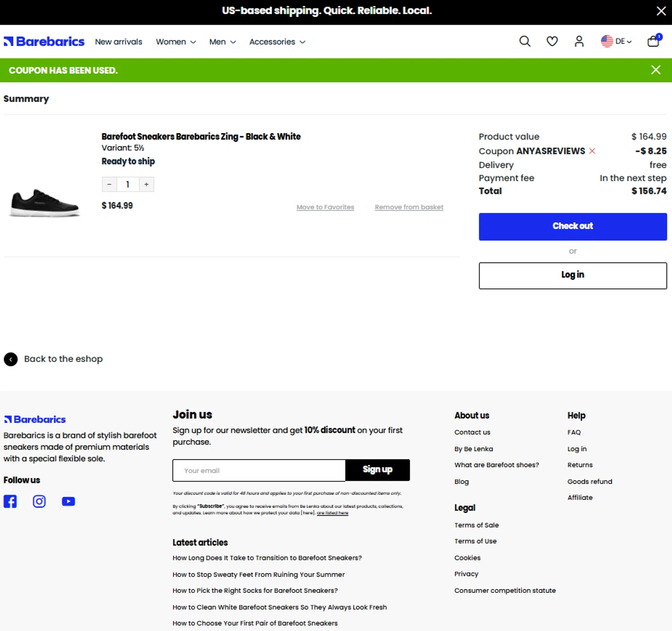Open the Facebook page icon
This screenshot has width=672, height=631.
coord(10,501)
